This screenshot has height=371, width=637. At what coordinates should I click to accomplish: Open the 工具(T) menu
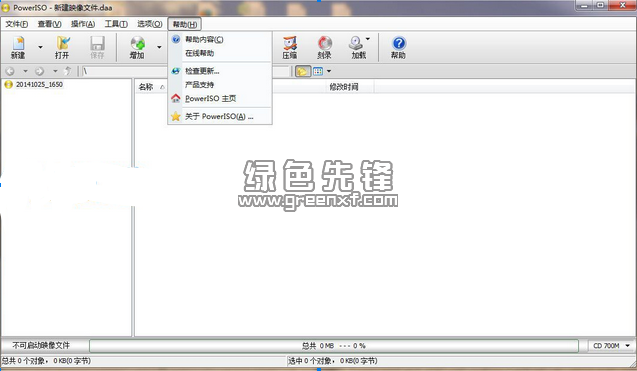tap(116, 24)
